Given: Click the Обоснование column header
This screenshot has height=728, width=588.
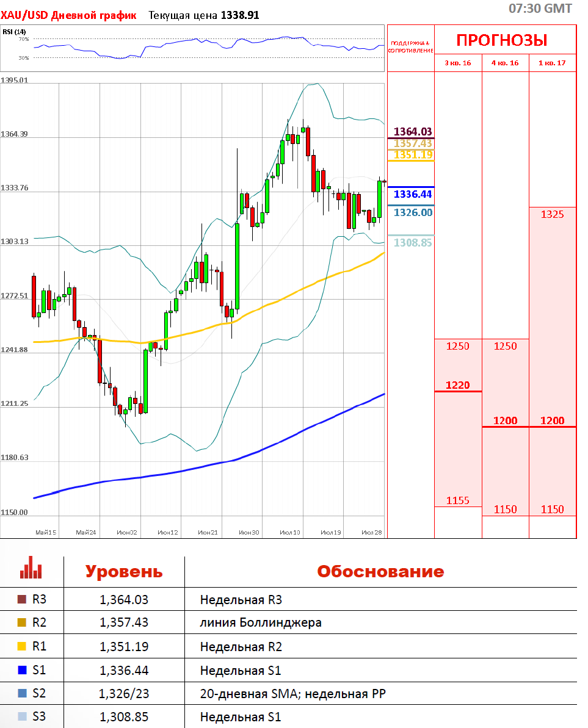Looking at the screenshot, I should 380,572.
